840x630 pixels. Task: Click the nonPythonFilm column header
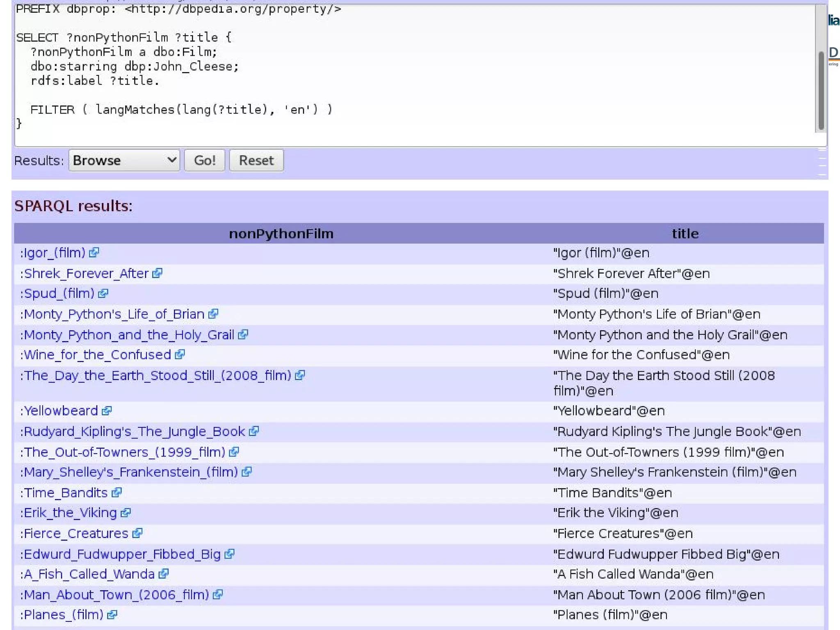[281, 233]
